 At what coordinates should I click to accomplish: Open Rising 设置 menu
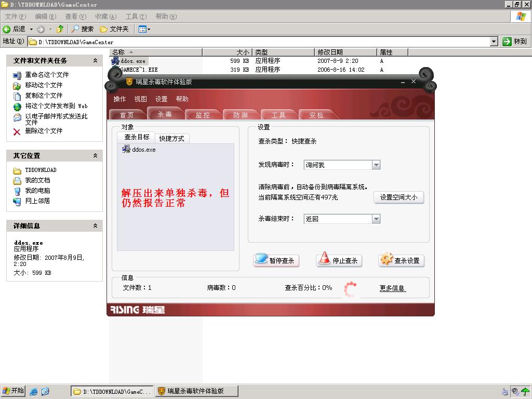[x=161, y=99]
